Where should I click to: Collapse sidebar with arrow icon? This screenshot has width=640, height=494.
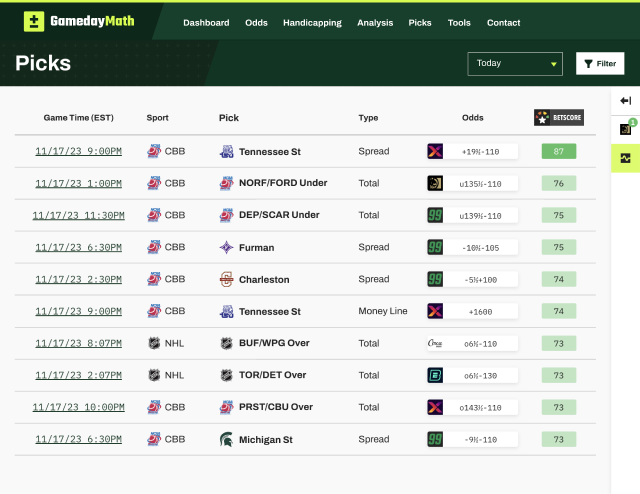point(625,100)
